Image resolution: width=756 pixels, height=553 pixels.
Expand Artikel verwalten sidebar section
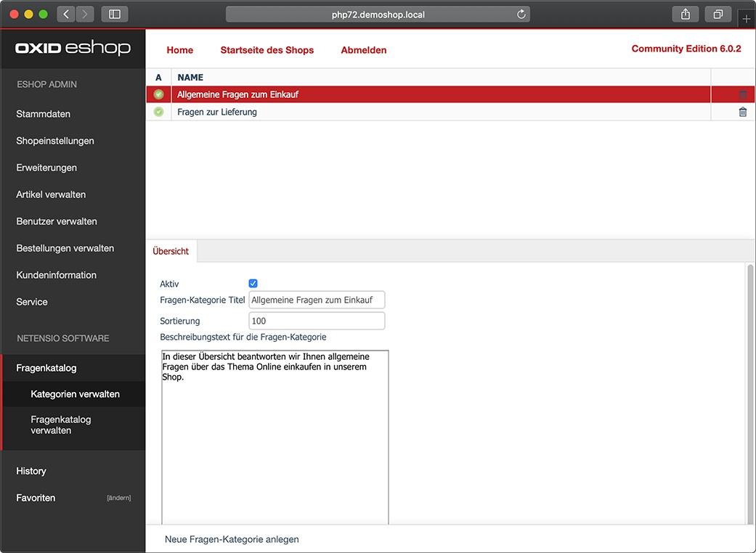[51, 194]
